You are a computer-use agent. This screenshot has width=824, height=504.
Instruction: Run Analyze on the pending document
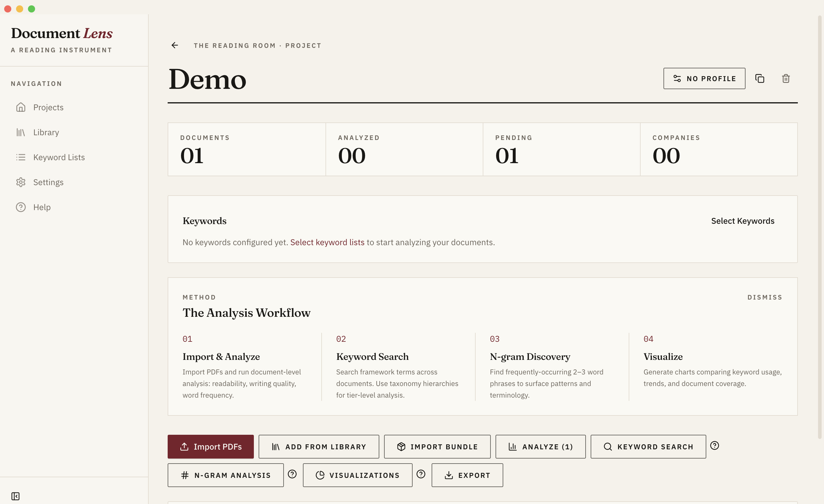coord(540,447)
